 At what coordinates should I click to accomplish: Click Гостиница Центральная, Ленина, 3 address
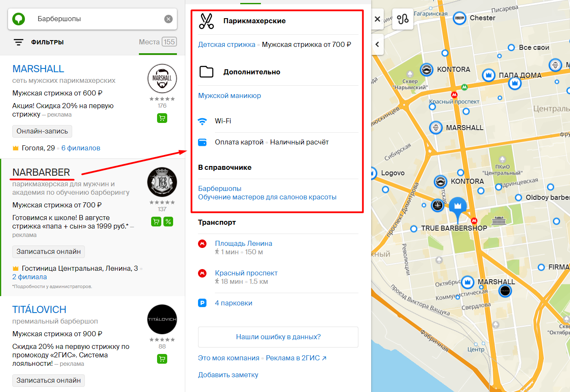click(x=80, y=269)
